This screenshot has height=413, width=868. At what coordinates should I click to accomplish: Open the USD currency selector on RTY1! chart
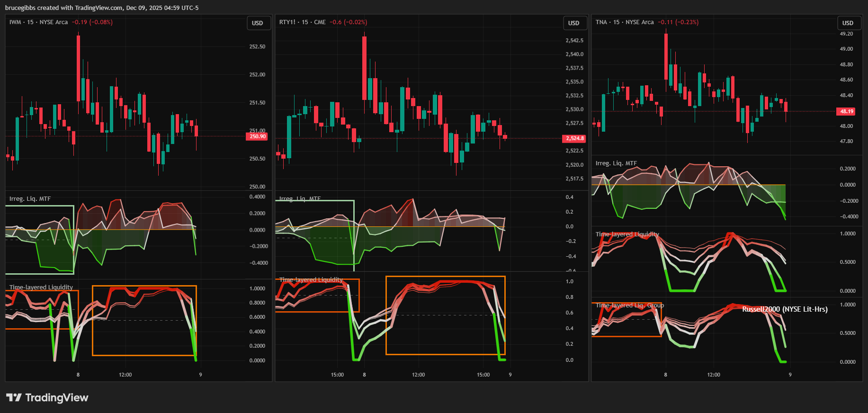[573, 23]
